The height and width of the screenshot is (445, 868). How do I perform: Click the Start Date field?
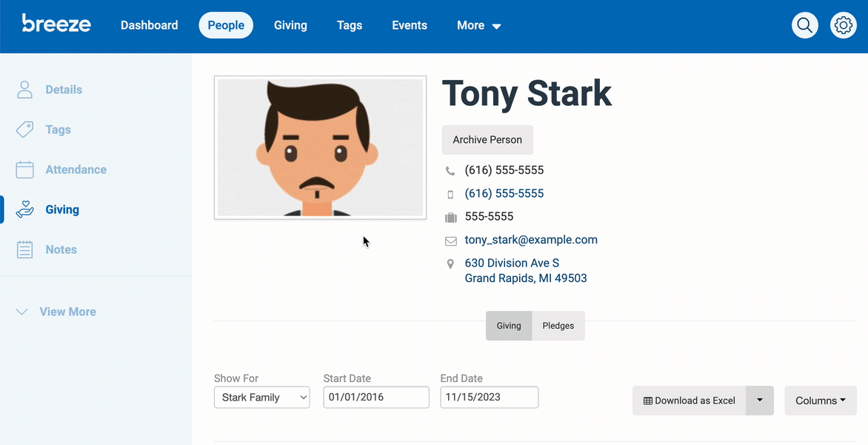tap(376, 398)
